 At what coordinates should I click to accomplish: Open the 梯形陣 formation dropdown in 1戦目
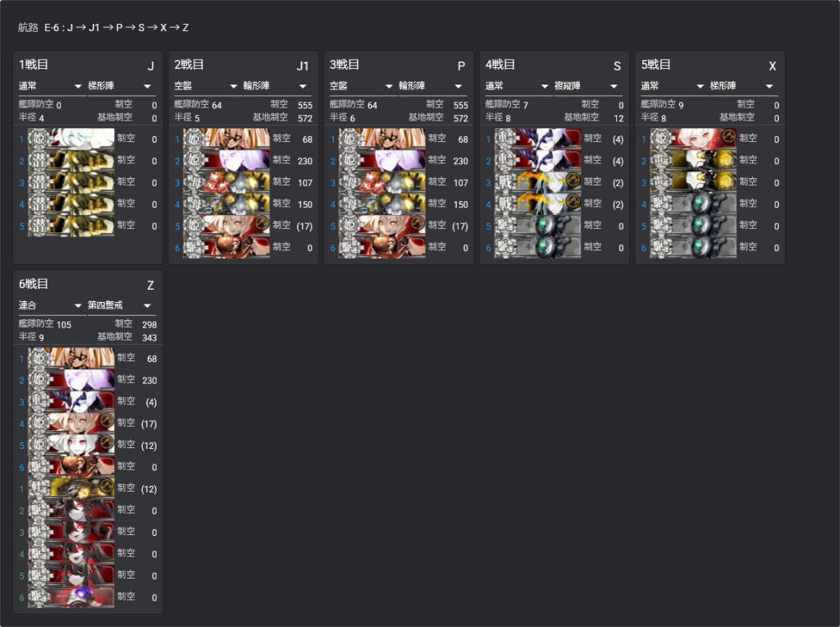(x=120, y=86)
